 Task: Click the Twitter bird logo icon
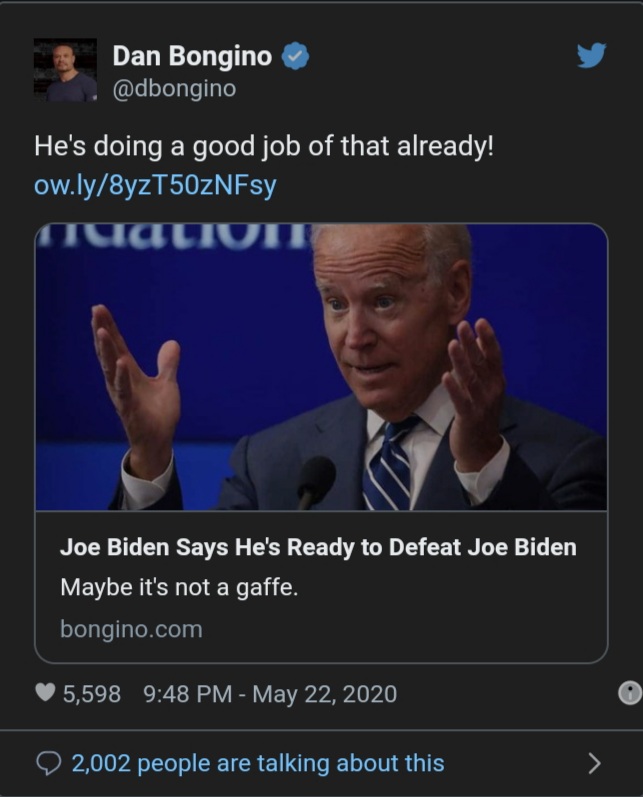pyautogui.click(x=592, y=55)
